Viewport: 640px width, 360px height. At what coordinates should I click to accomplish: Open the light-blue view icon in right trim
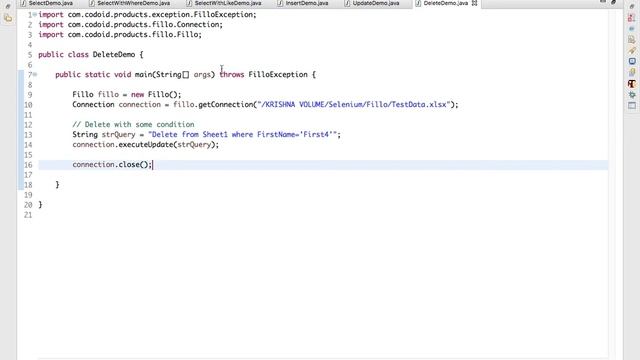tap(632, 29)
